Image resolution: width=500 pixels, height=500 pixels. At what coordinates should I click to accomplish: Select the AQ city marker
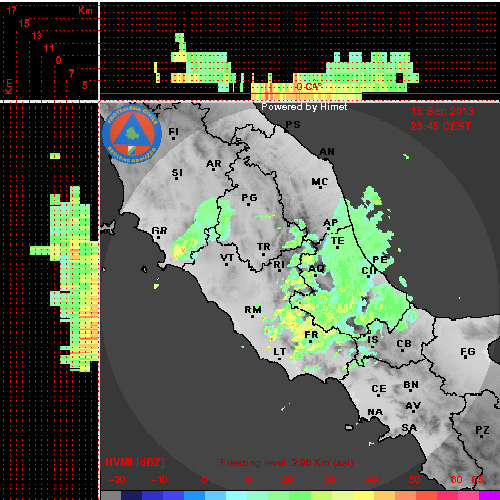tap(315, 275)
